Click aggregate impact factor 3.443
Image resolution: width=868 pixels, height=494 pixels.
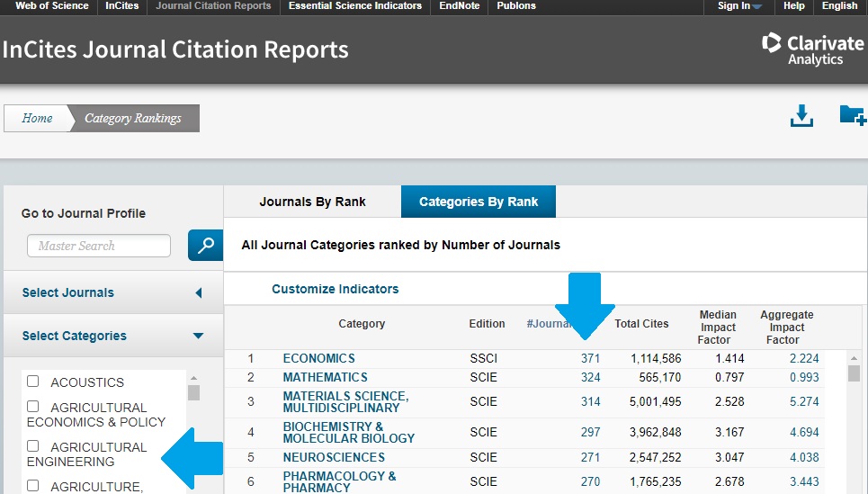click(804, 481)
